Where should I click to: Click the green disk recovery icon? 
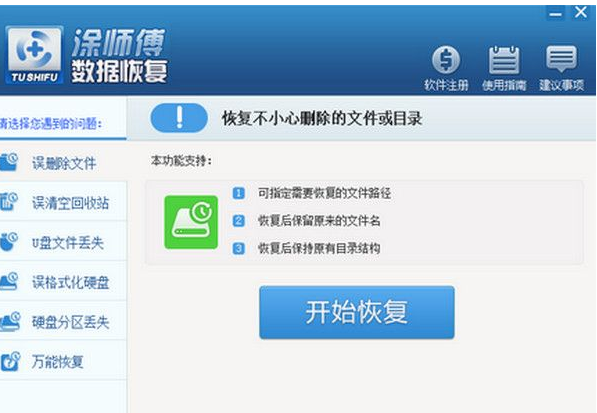[x=191, y=222]
